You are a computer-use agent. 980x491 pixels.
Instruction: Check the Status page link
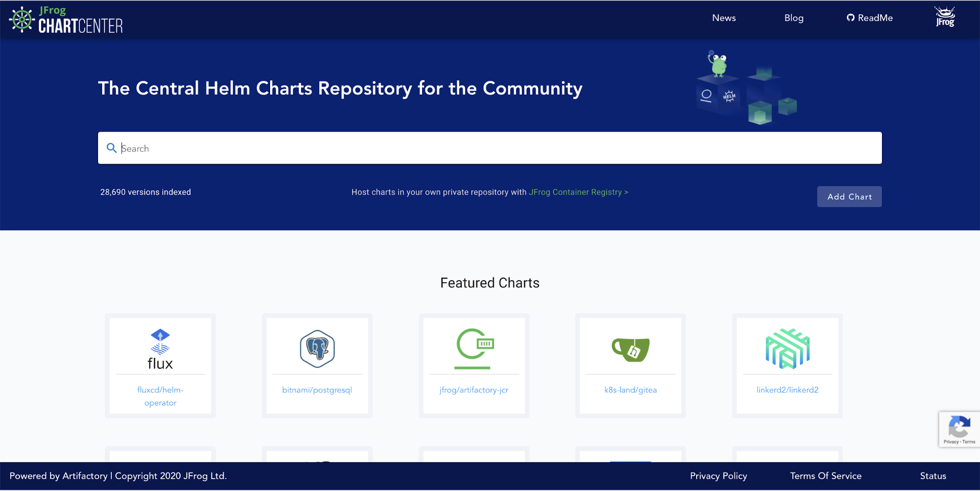tap(932, 475)
